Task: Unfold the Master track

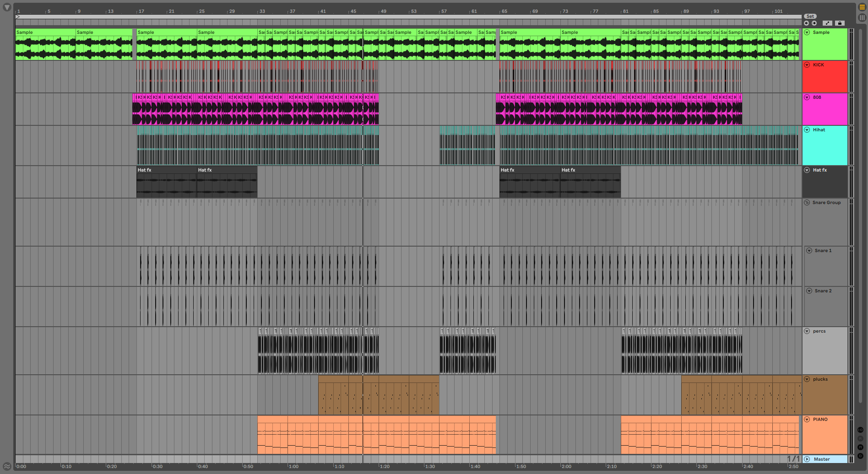Action: pos(807,459)
